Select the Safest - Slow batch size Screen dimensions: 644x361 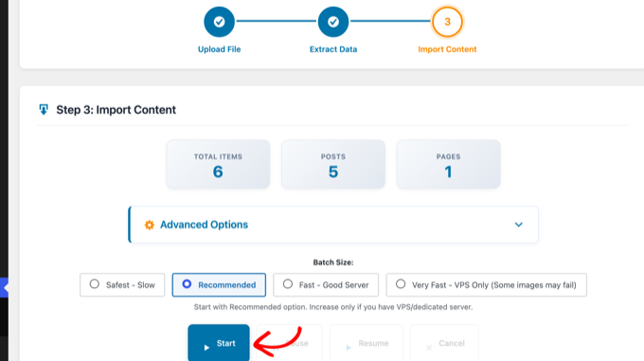(122, 285)
